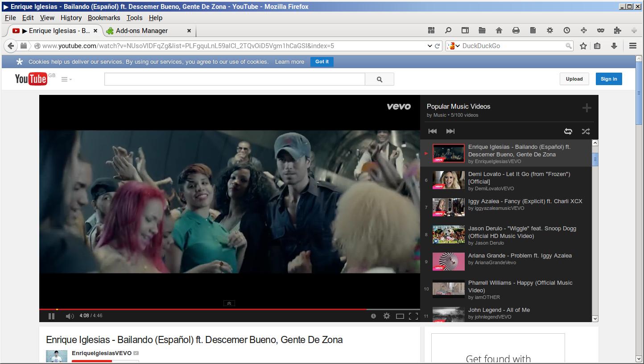Expand YouTube guide menu dropdown
The image size is (644, 364).
pos(66,79)
